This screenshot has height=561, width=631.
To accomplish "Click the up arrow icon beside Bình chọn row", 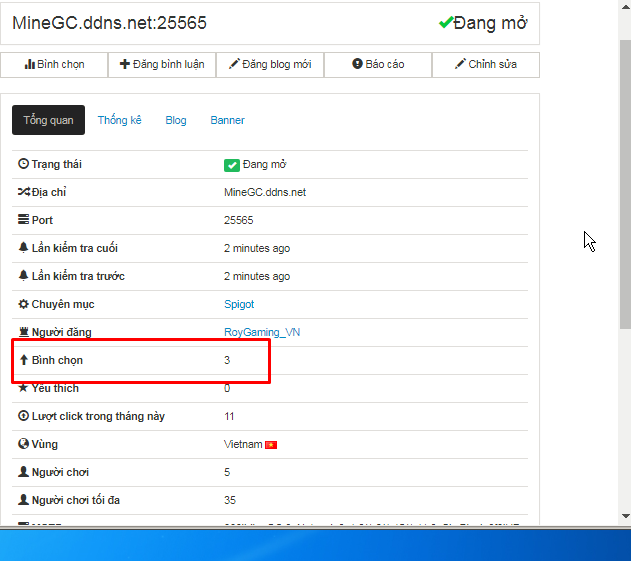I will (24, 359).
